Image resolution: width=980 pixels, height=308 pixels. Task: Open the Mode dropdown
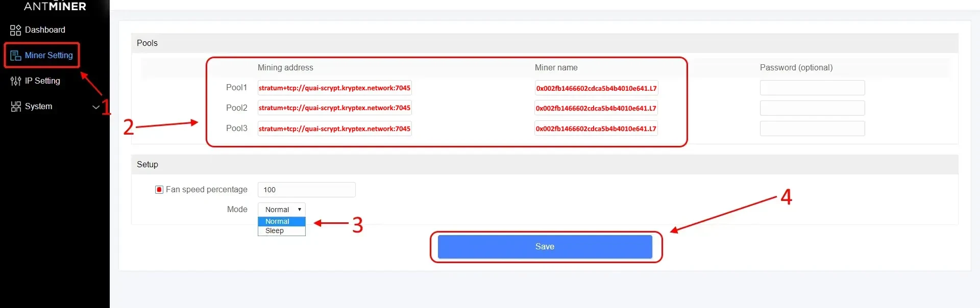(x=281, y=210)
